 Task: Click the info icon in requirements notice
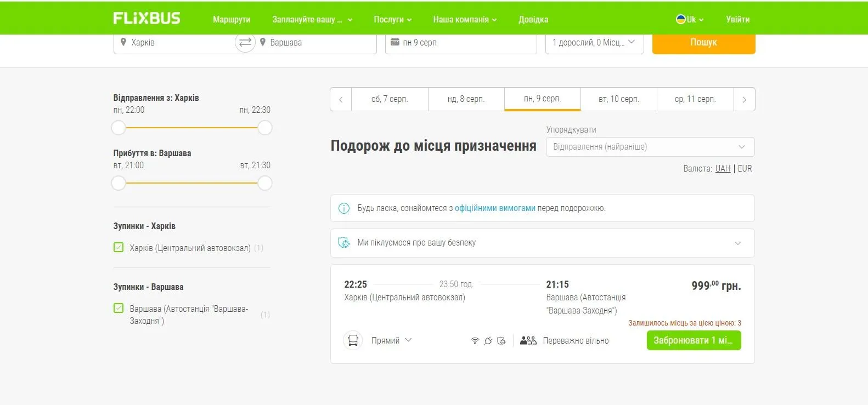point(344,208)
